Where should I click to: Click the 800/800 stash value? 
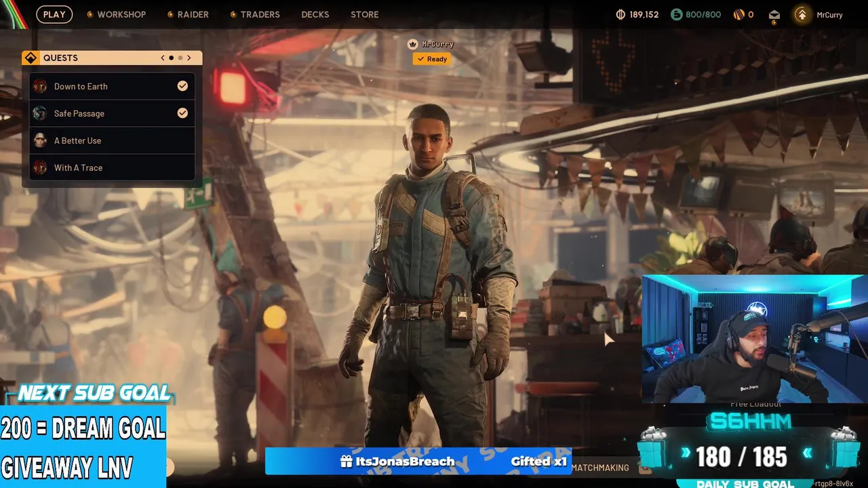(x=705, y=14)
